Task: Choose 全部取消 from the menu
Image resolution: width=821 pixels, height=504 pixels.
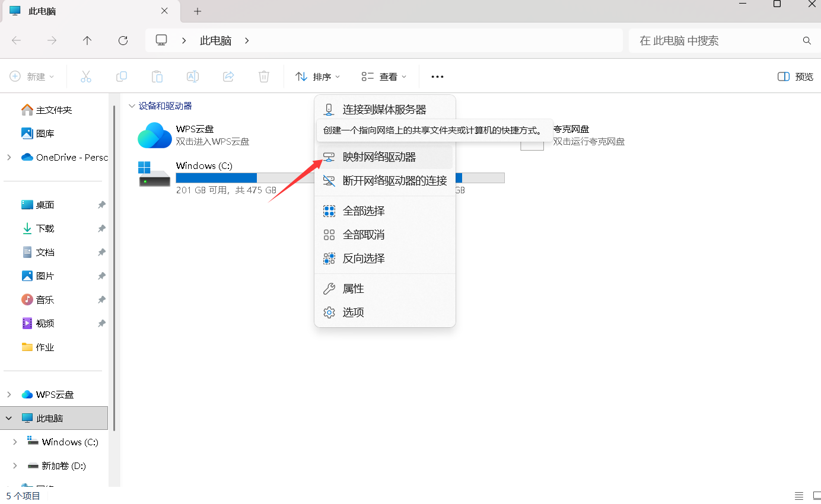Action: click(385, 235)
